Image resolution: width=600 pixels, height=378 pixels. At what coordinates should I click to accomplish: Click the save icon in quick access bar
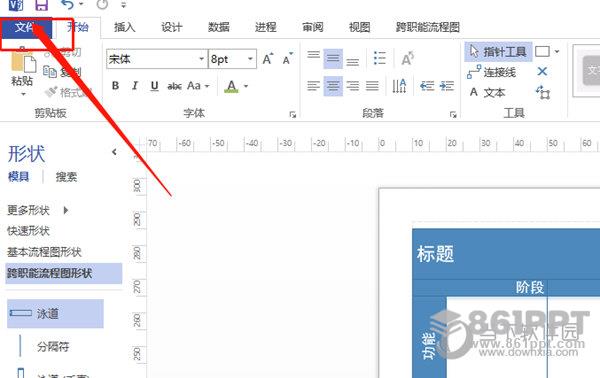click(x=41, y=5)
